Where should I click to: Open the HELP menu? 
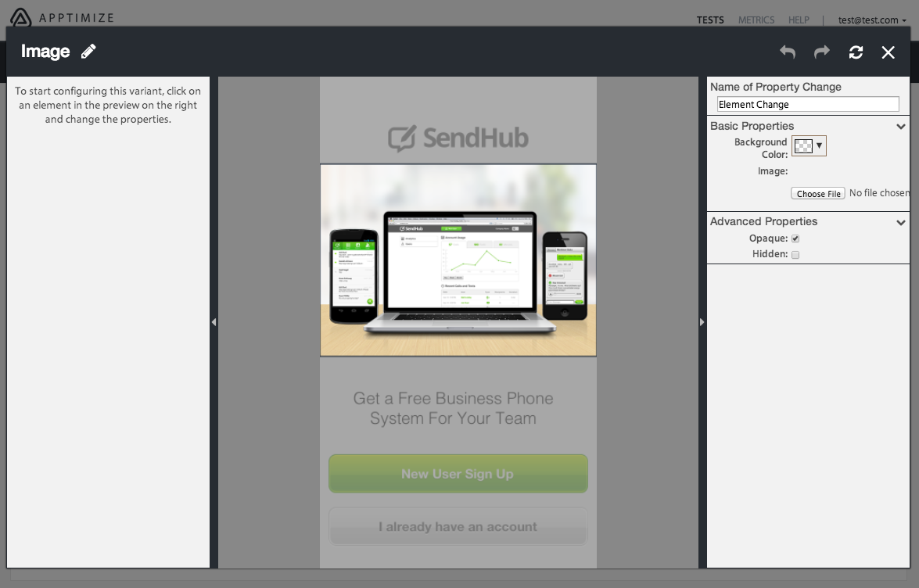[799, 20]
